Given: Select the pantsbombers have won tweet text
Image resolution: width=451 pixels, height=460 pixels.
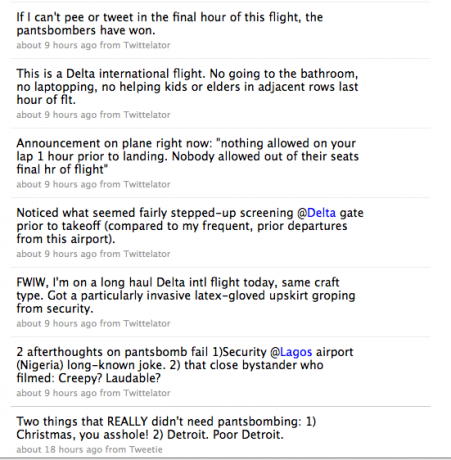Looking at the screenshot, I should tap(170, 24).
